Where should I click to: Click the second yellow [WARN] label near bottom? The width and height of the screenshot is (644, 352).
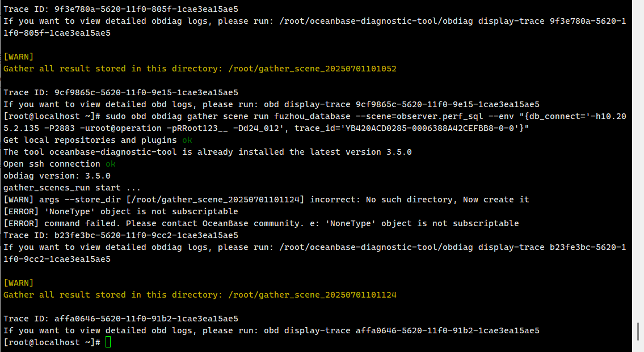point(19,283)
